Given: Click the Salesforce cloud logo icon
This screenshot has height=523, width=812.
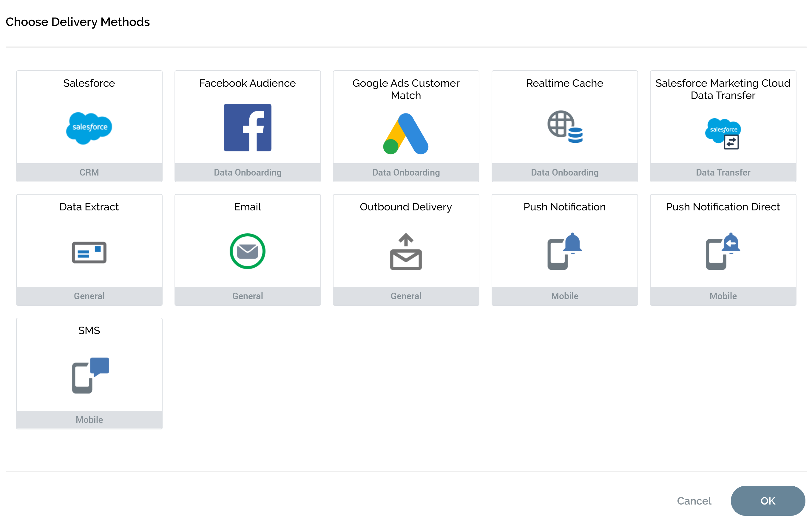Looking at the screenshot, I should tap(89, 128).
